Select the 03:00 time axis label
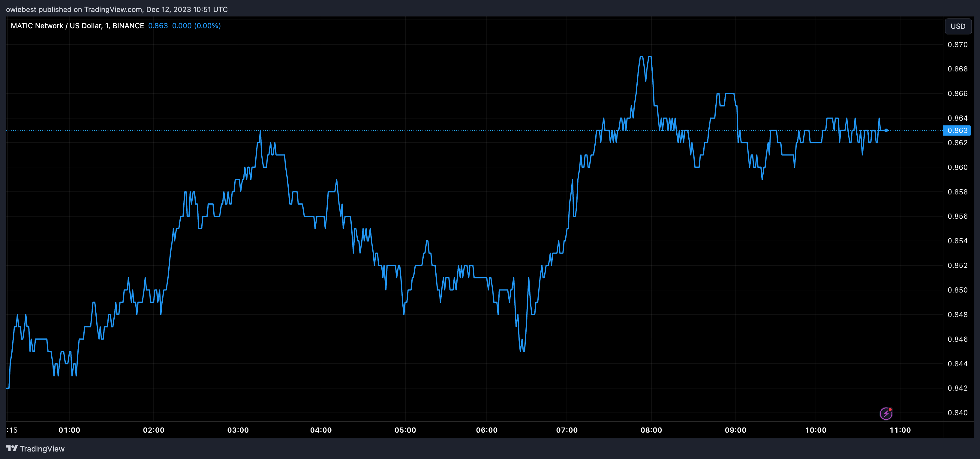Screen dimensions: 980x459 tap(238, 430)
